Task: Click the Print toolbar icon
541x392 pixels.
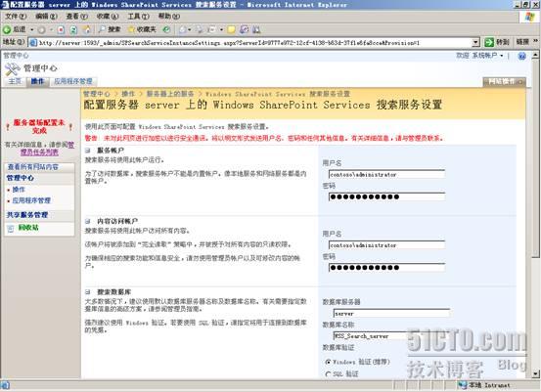Action: (x=200, y=29)
